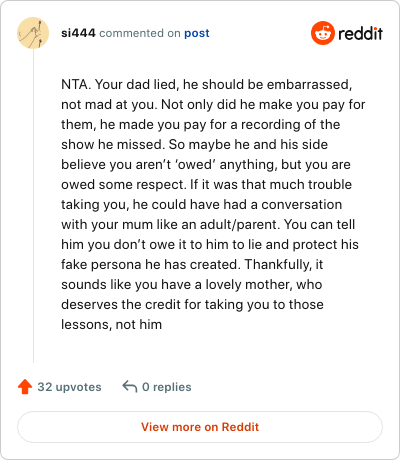Click the reddit wordmark beside the logo
This screenshot has height=460, width=400.
click(x=361, y=33)
